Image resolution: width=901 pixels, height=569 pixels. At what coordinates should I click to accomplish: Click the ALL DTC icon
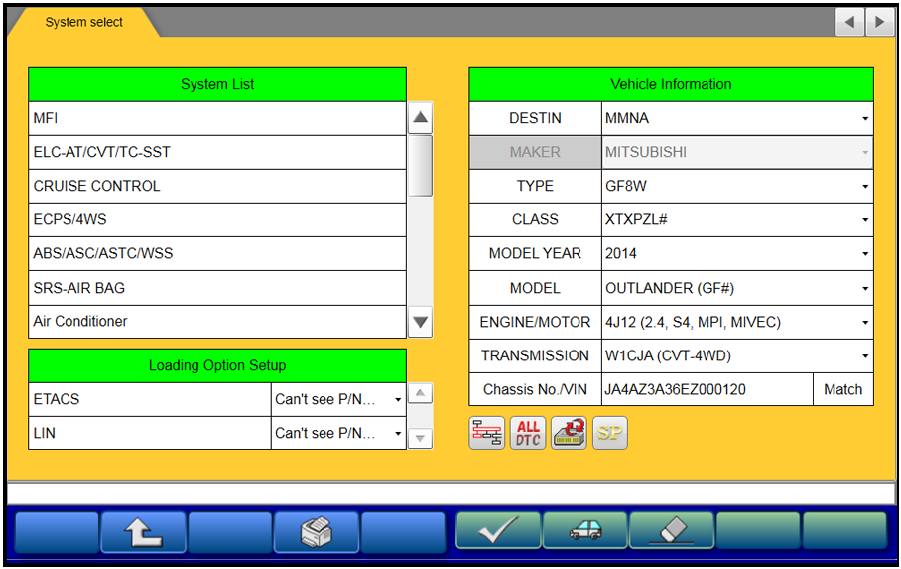[x=528, y=433]
